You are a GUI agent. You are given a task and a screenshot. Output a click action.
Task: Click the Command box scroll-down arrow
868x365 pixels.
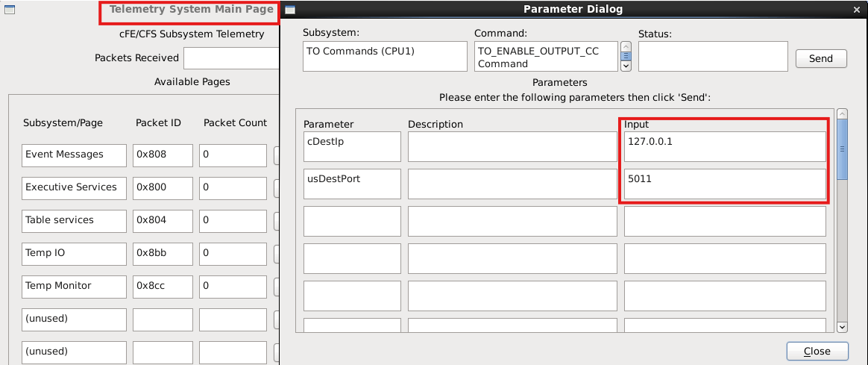click(626, 66)
